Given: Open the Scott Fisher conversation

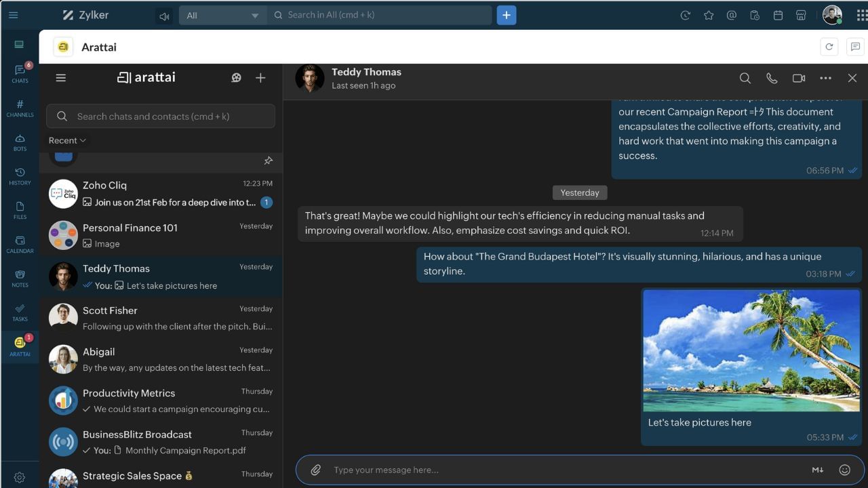Looking at the screenshot, I should (161, 318).
